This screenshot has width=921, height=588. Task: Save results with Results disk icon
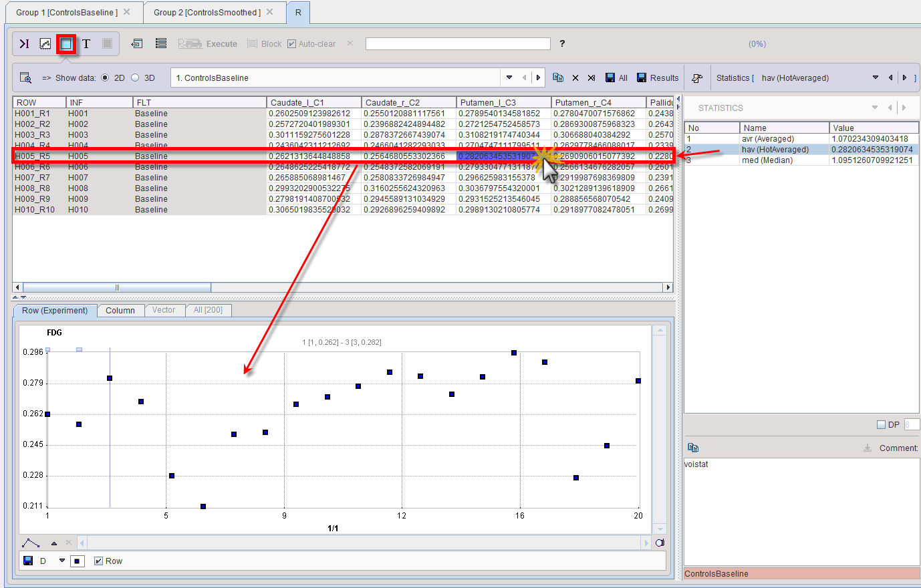(x=658, y=78)
